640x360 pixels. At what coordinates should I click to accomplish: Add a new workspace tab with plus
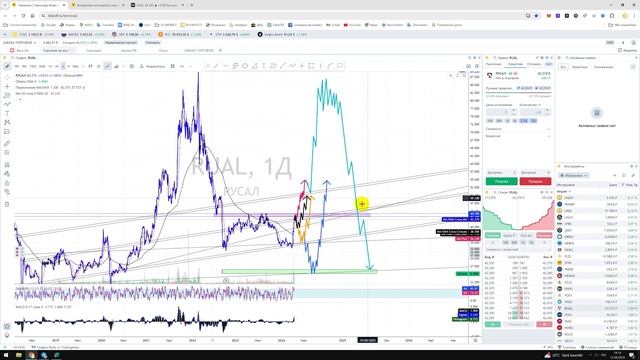220,51
